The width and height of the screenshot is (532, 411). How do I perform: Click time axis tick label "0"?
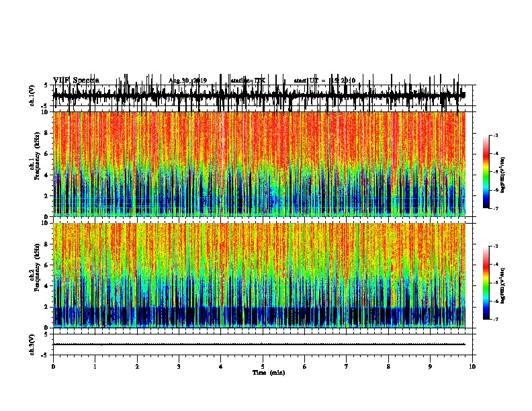tap(53, 367)
